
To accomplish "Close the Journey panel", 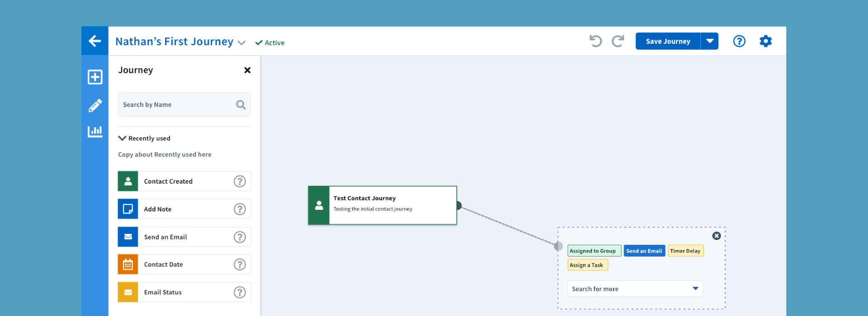I will point(247,70).
